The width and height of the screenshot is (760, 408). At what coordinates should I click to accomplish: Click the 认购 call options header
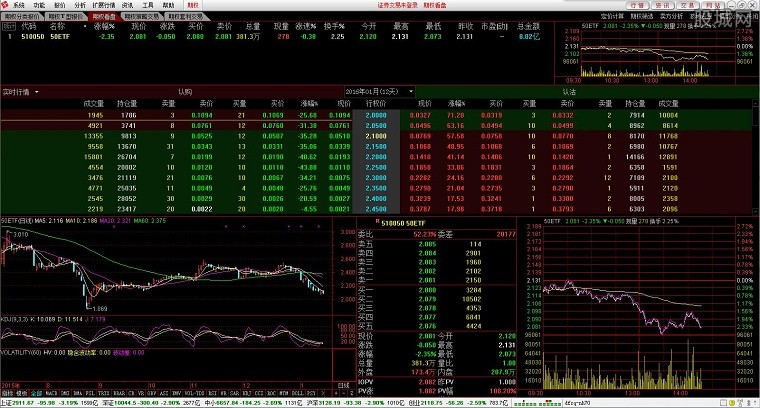[x=185, y=92]
